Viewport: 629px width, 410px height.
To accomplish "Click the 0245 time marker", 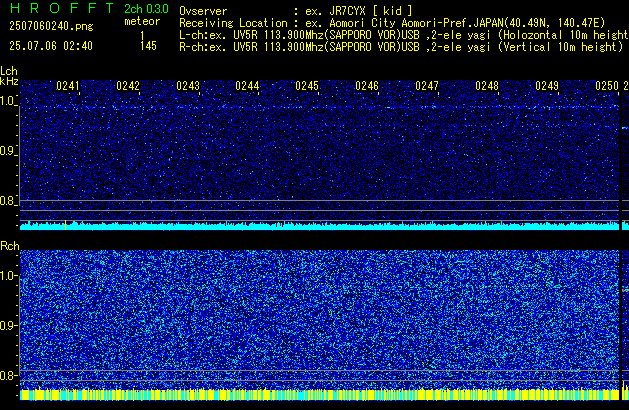I will [307, 86].
